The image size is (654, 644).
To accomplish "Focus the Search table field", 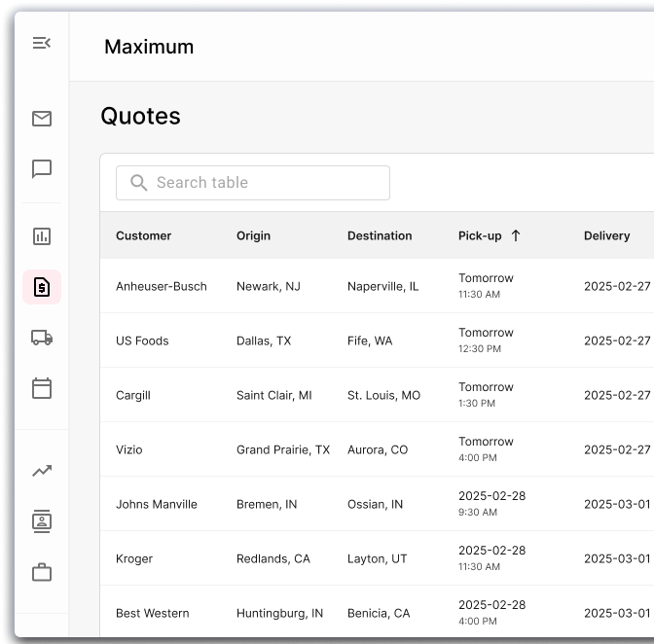I will coord(253,183).
